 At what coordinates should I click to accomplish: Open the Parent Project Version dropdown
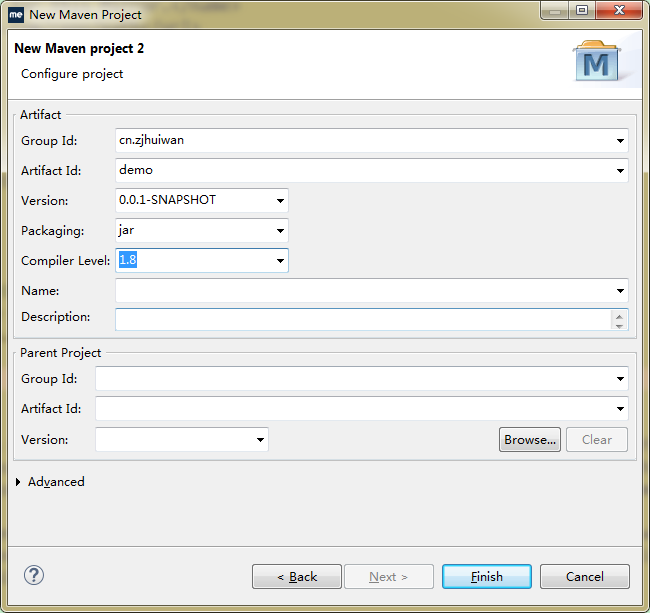pos(260,440)
